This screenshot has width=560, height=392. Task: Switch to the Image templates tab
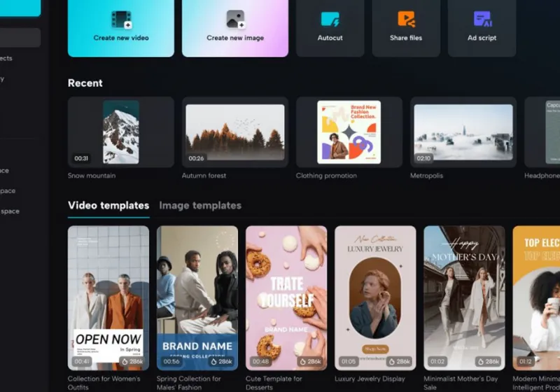tap(200, 206)
